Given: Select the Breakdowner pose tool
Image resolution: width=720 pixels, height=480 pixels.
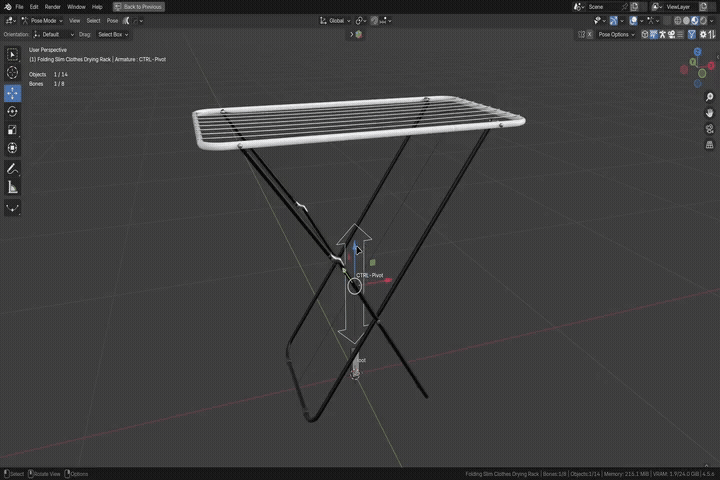Looking at the screenshot, I should [12, 208].
